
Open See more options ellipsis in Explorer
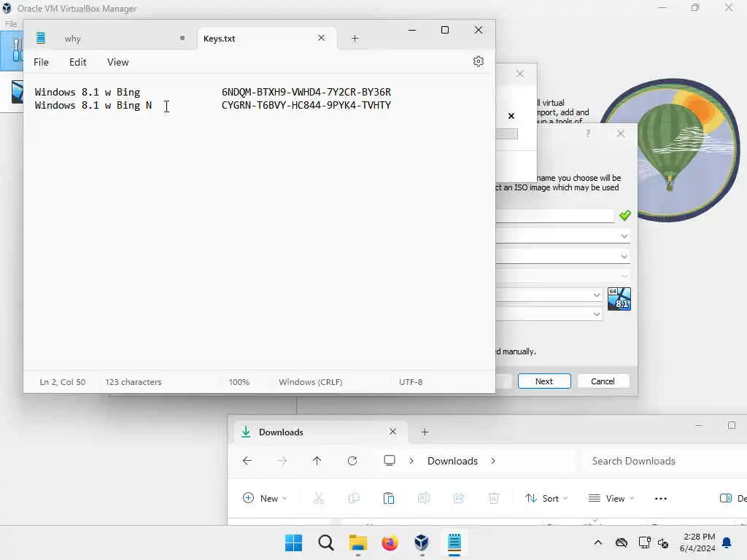(661, 498)
